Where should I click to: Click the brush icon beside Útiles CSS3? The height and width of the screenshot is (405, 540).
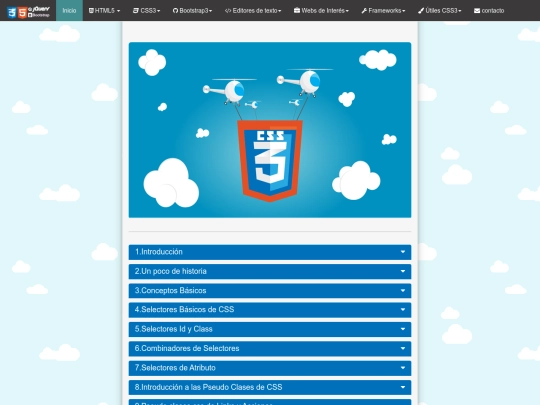(421, 11)
